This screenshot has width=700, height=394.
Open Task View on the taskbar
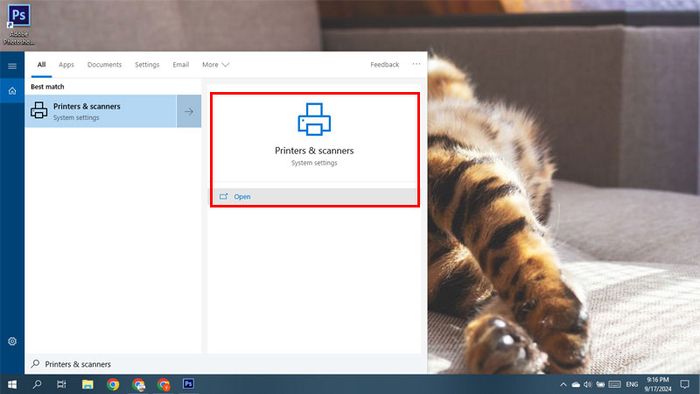click(x=62, y=384)
